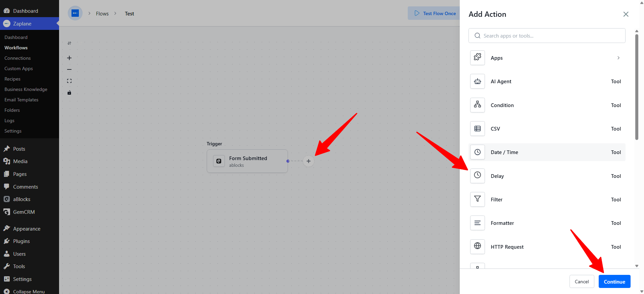644x294 pixels.
Task: Click the Continue button
Action: 614,282
